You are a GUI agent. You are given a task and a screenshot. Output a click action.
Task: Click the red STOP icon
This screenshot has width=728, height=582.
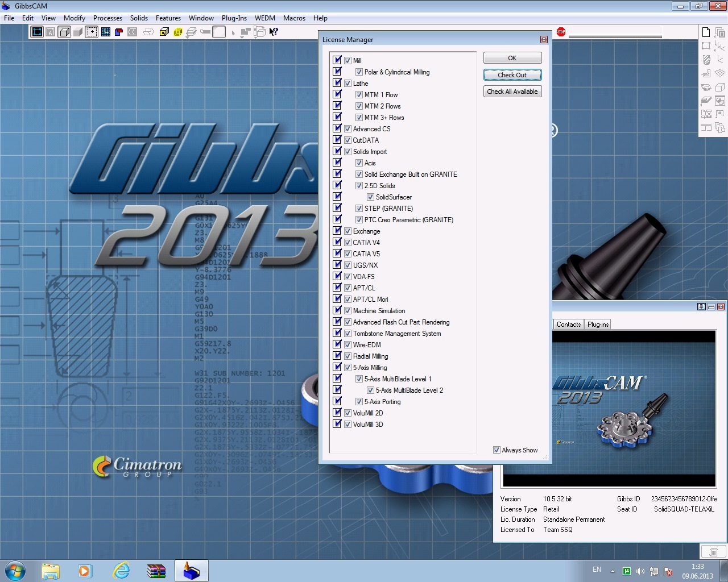click(561, 32)
